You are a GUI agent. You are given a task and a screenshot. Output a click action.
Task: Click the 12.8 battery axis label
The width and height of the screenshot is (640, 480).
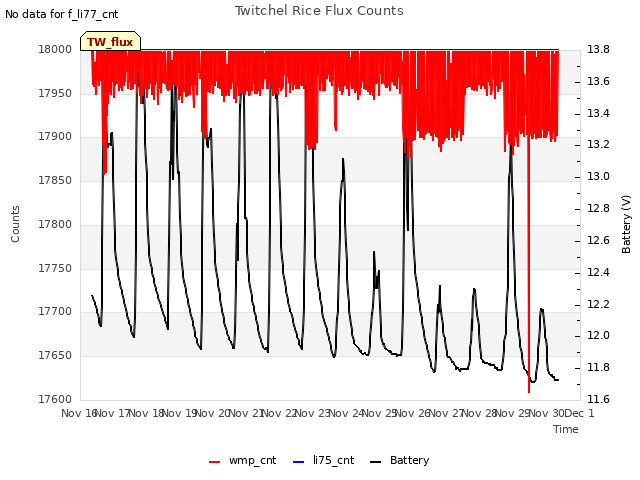(x=598, y=208)
